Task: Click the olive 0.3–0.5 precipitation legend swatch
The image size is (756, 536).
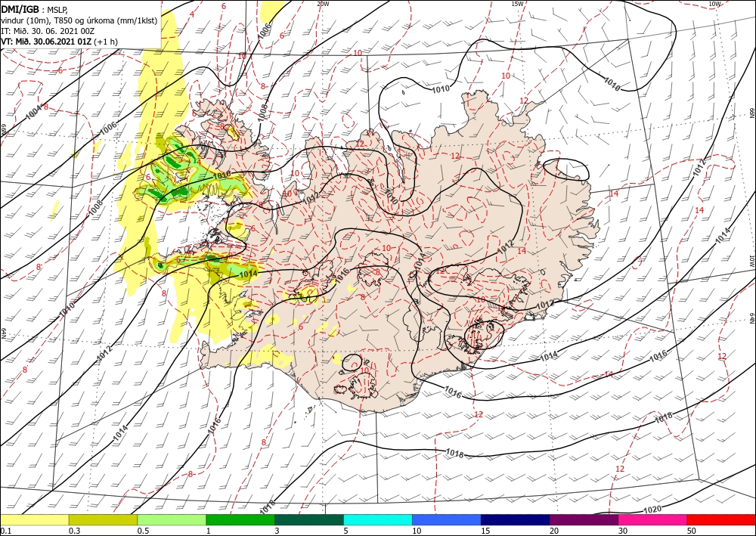Action: 103,519
